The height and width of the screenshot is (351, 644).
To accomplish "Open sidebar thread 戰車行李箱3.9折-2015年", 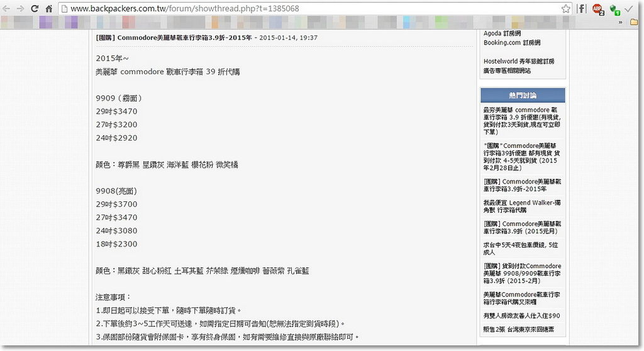I will [x=522, y=185].
